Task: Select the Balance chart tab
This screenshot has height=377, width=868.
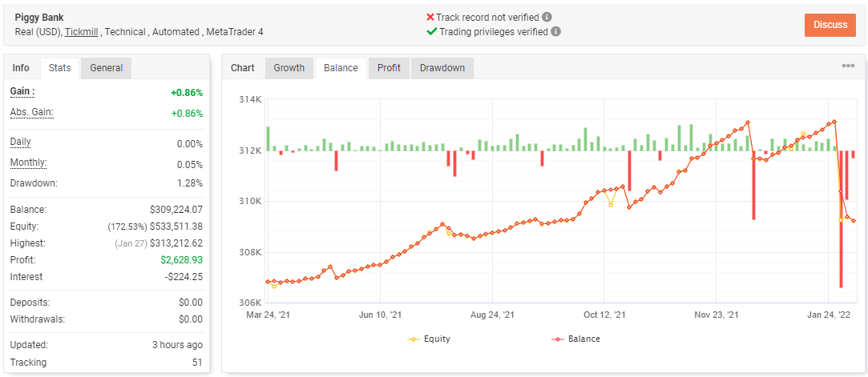Action: click(x=341, y=68)
